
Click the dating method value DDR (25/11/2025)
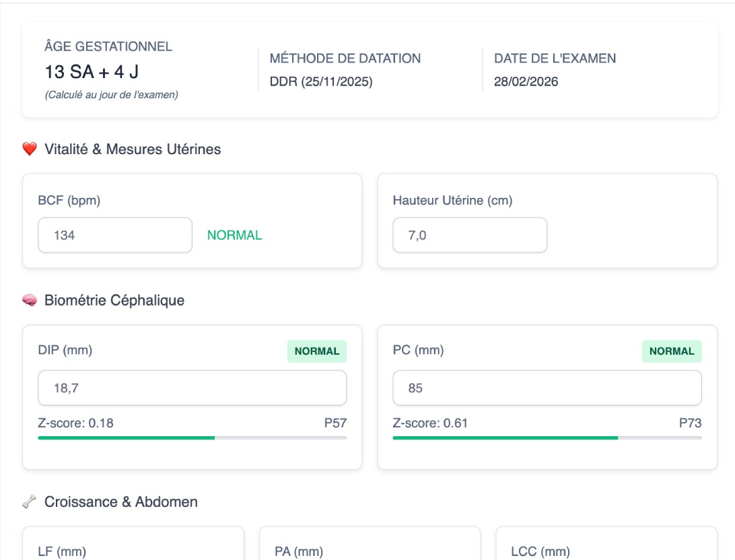coord(320,82)
